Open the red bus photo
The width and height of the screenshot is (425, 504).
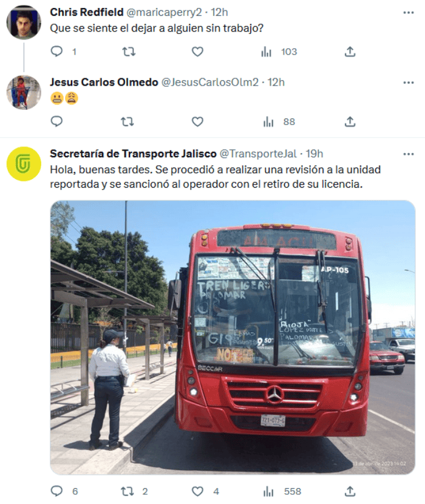233,337
